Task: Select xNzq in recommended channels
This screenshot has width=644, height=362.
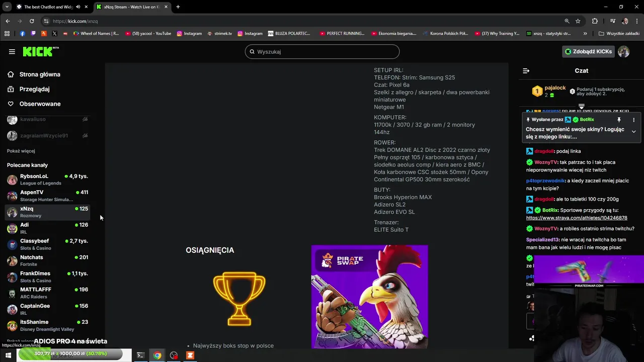Action: (48, 212)
